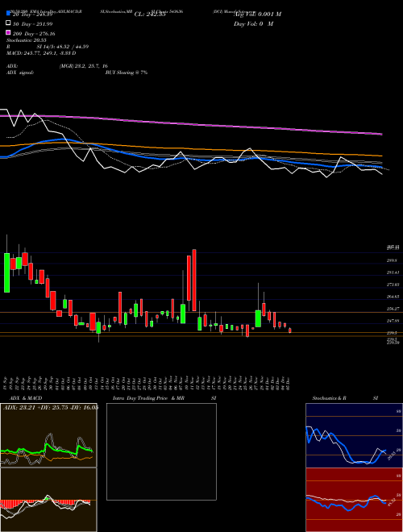The image size is (403, 532).
Task: Click the 'SI 14/3: 48.52 / 44.59' readout
Action: 63,47
